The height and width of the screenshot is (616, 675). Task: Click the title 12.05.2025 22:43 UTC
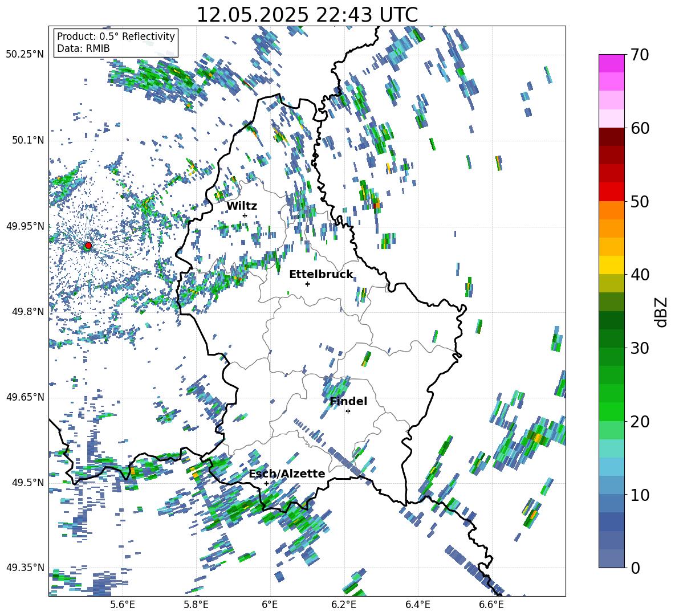pos(307,15)
